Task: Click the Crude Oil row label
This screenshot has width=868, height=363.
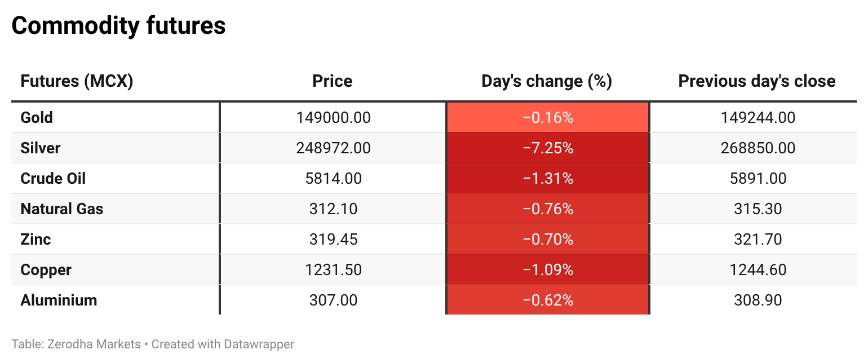Action: coord(53,179)
